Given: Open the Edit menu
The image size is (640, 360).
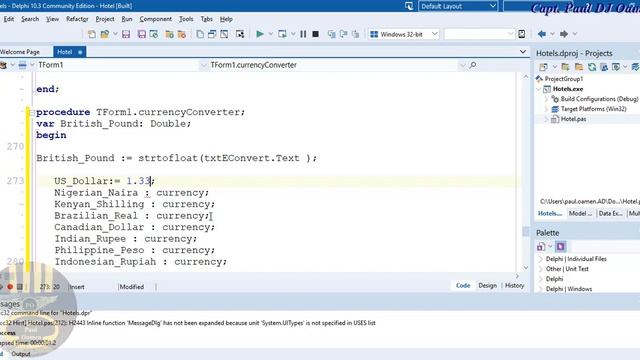Looking at the screenshot, I should coord(9,19).
